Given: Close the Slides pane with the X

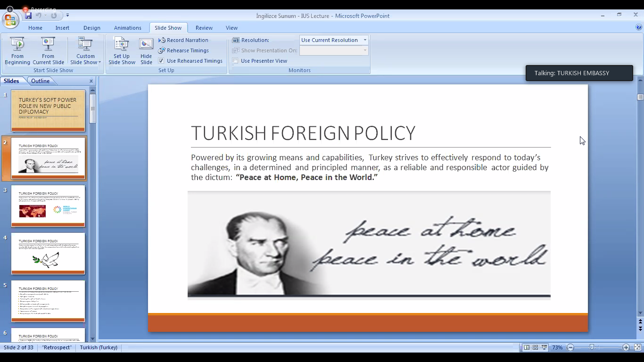Looking at the screenshot, I should click(91, 81).
